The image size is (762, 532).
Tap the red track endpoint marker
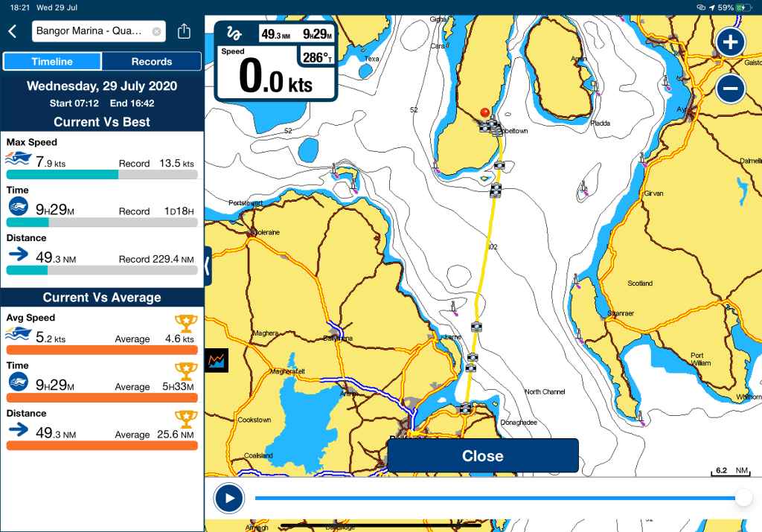click(x=485, y=113)
